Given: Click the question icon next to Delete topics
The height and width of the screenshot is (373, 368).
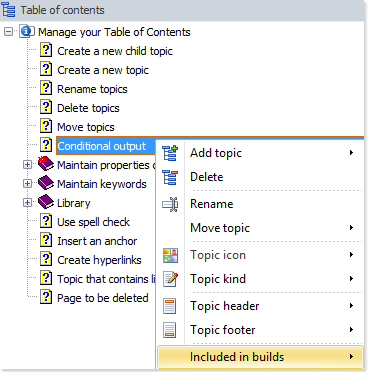Looking at the screenshot, I should (46, 107).
